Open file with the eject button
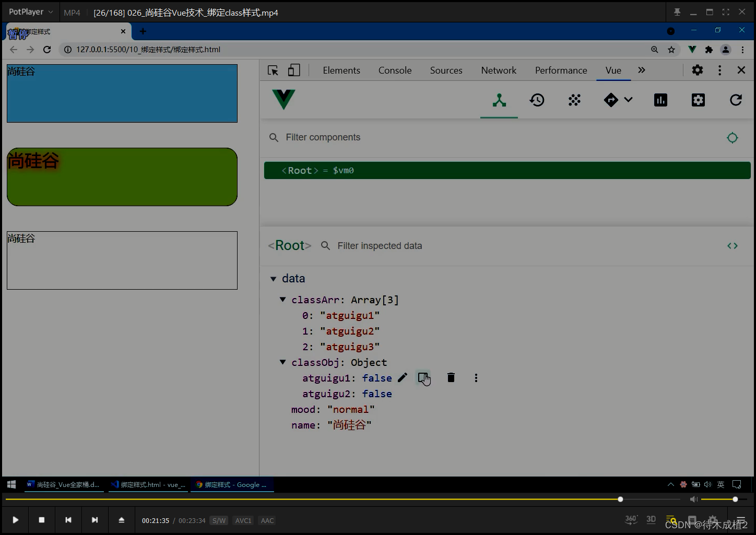 click(122, 520)
